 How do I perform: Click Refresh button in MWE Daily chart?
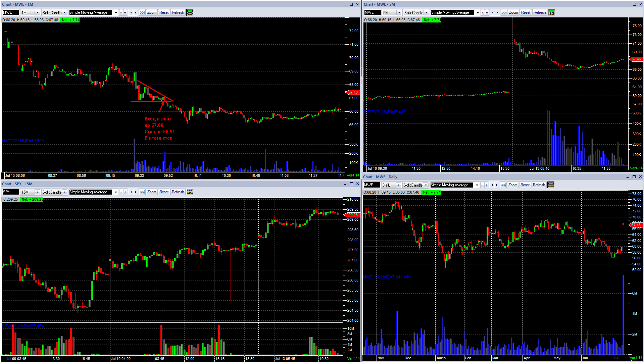click(x=539, y=185)
